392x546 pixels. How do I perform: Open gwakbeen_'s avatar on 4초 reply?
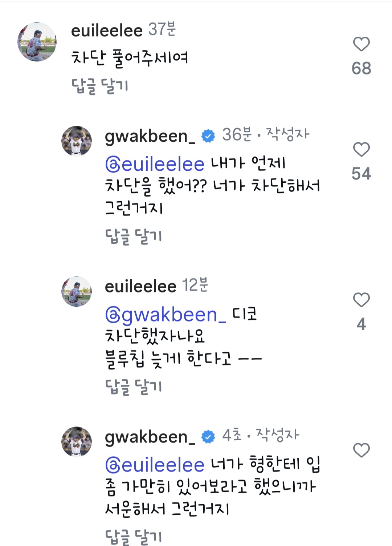(77, 442)
